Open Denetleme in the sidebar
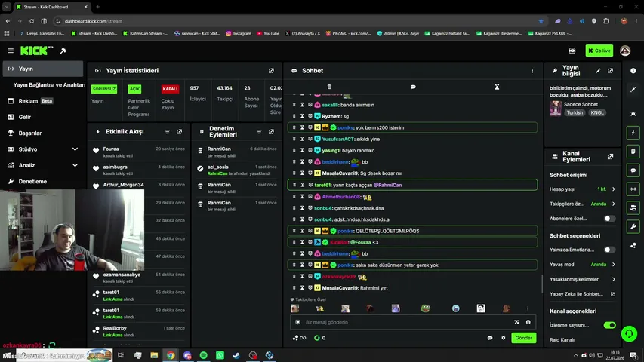Image resolution: width=644 pixels, height=362 pixels. pos(43,182)
